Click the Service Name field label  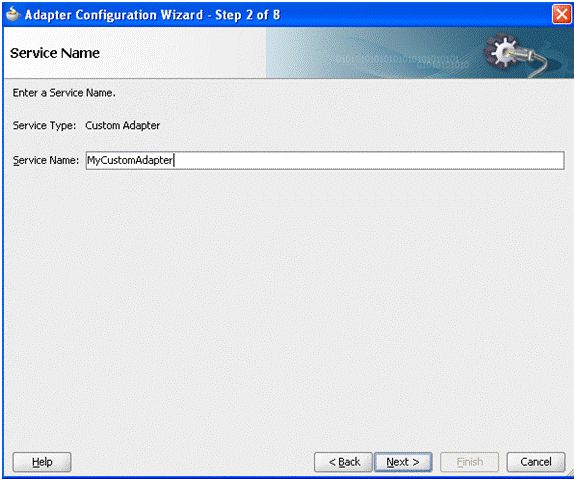(x=46, y=160)
